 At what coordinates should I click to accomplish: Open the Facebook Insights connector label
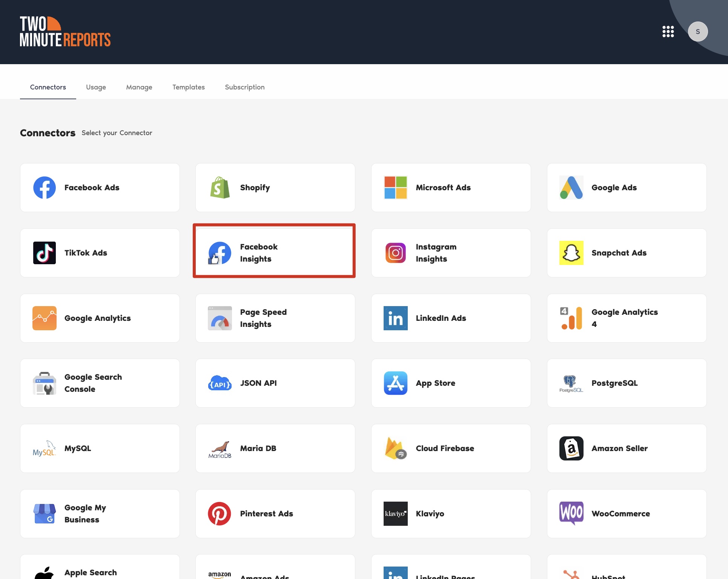tap(259, 253)
